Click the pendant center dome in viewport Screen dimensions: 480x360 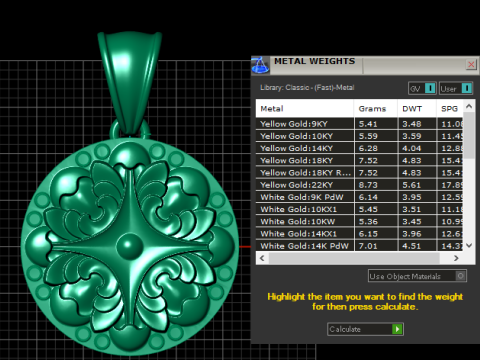130,246
